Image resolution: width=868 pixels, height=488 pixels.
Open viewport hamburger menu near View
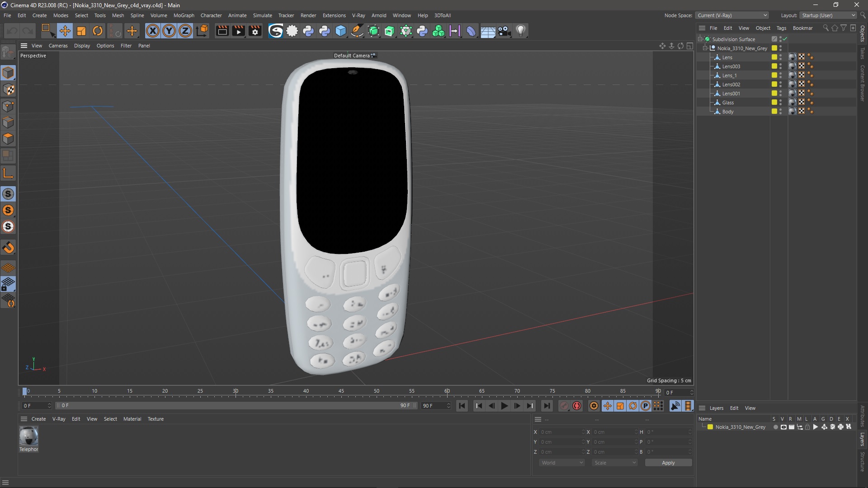[x=24, y=46]
